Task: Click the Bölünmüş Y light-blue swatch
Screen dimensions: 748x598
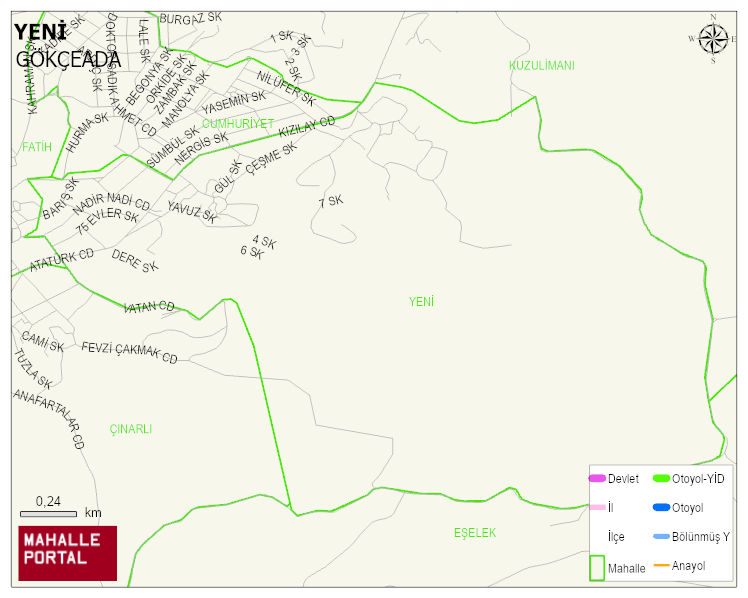Action: click(661, 536)
